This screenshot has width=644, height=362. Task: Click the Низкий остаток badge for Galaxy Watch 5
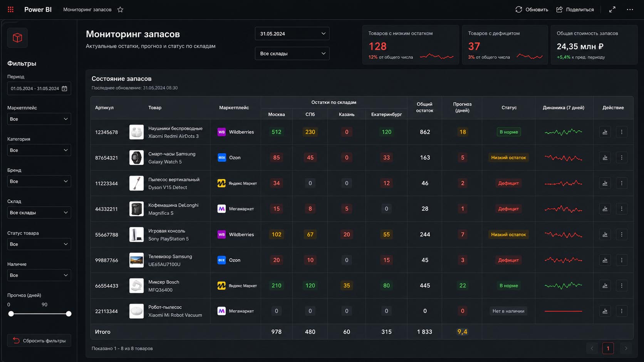tap(508, 157)
